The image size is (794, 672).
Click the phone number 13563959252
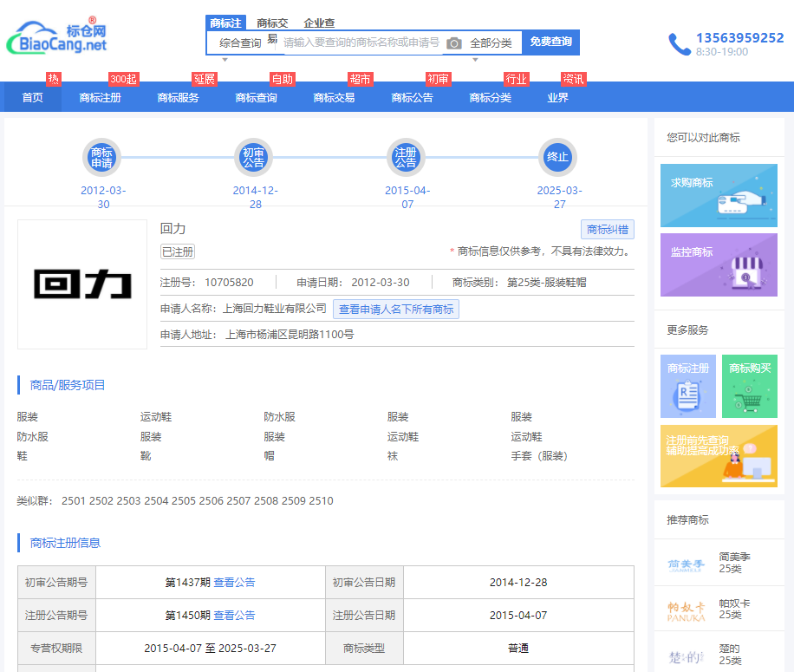pyautogui.click(x=739, y=38)
